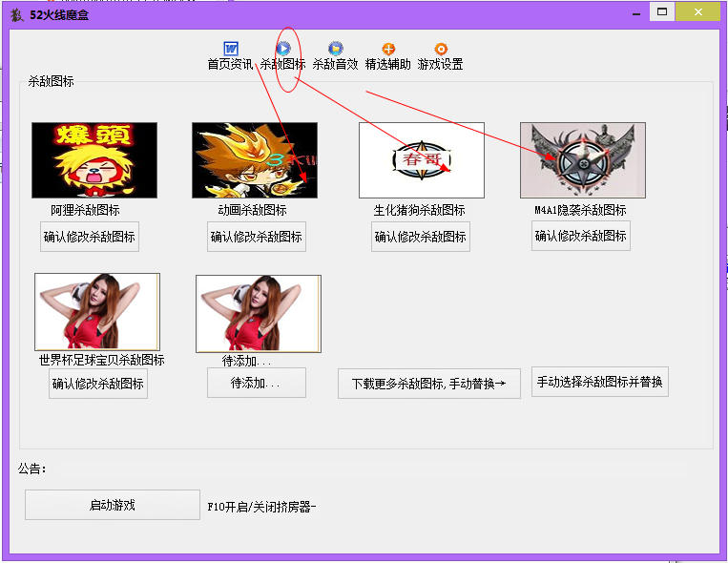728x563 pixels.
Task: Select the 春哥 kill icon thumbnail
Action: (422, 160)
